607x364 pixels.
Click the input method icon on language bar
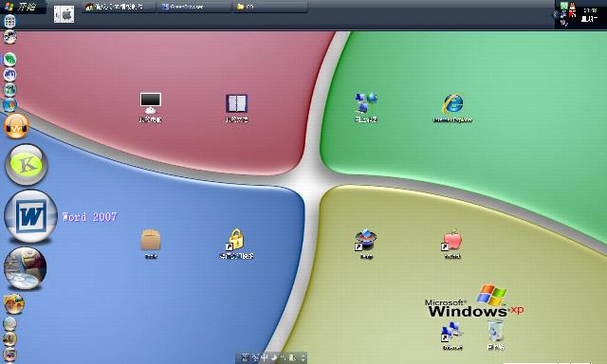(x=246, y=357)
